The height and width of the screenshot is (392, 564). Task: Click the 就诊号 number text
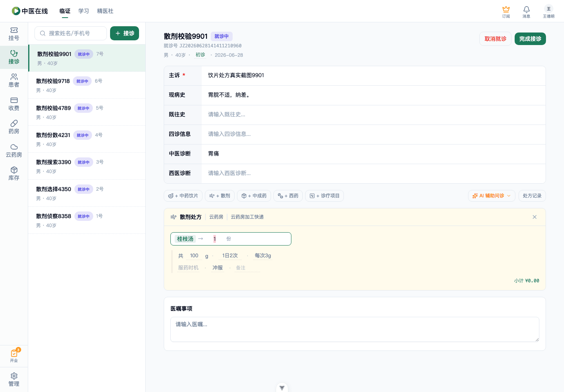click(202, 46)
